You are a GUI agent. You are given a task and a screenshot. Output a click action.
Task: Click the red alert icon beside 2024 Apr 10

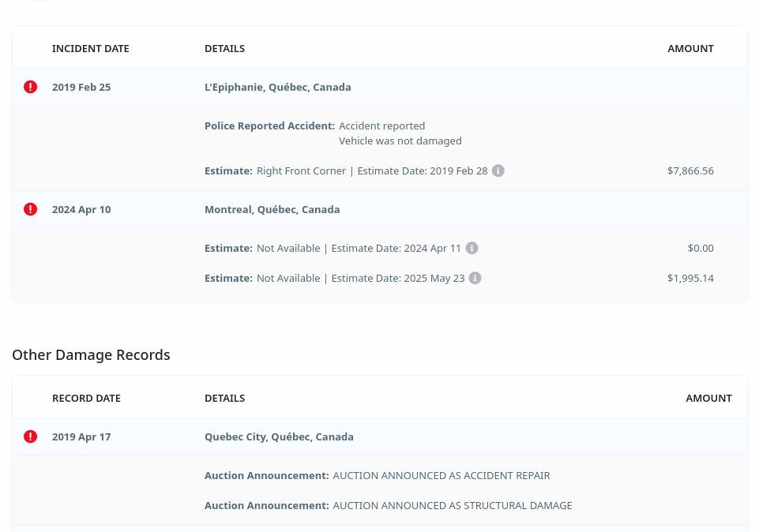point(30,209)
